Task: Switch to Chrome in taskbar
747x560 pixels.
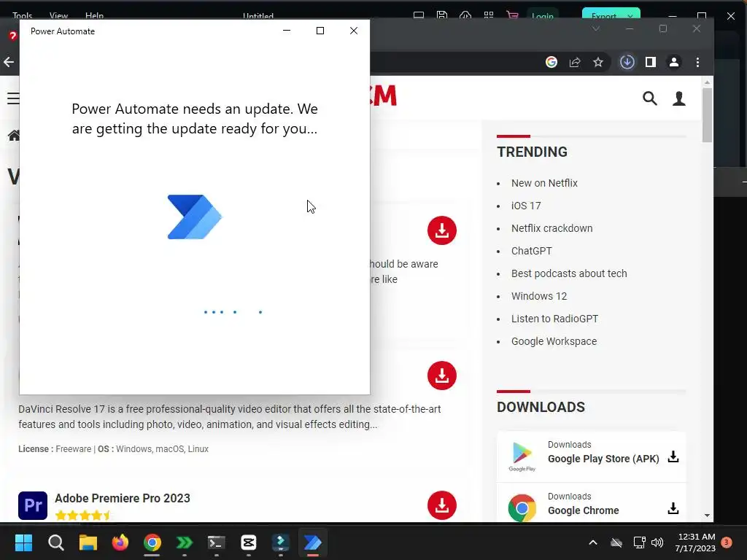Action: pos(152,542)
